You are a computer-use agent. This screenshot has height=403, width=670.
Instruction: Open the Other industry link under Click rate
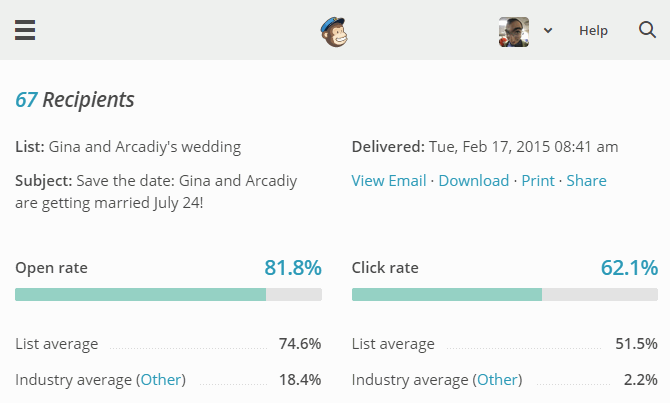coord(497,379)
